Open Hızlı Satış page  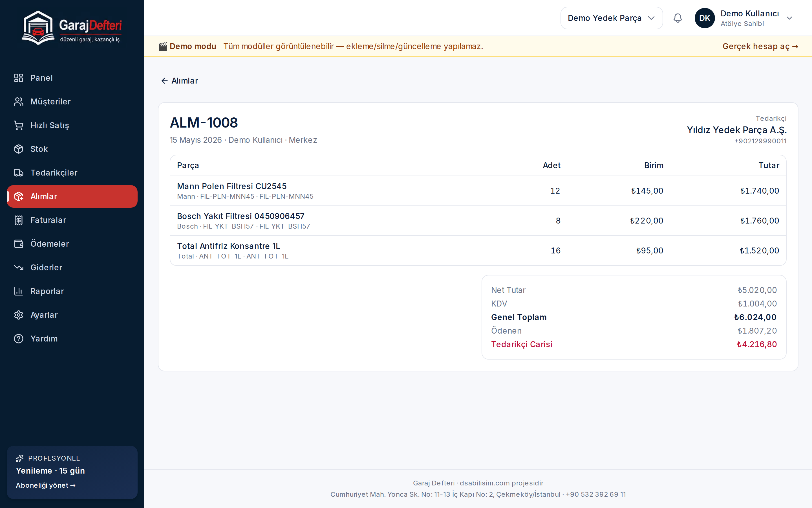tap(72, 125)
